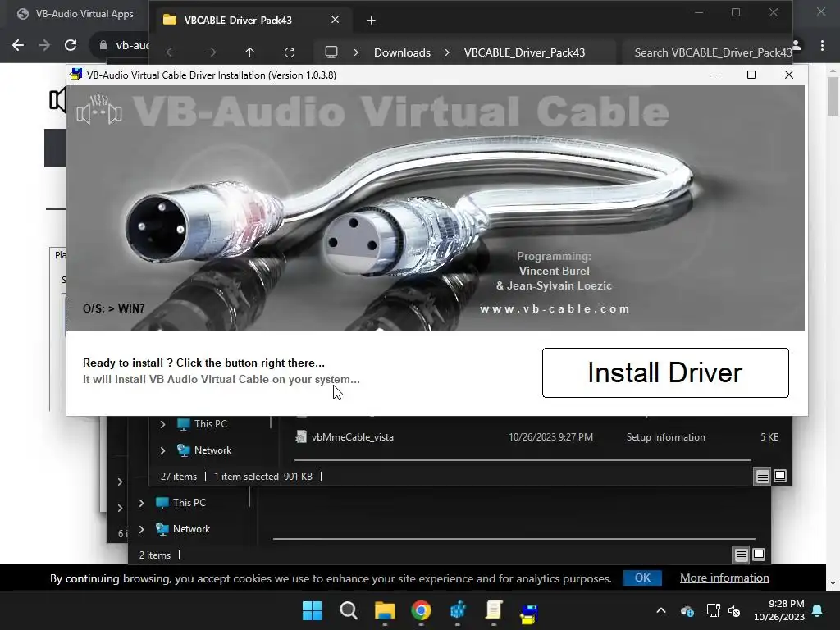Click VBCABLE_Driver_Pack43 in the breadcrumb path
This screenshot has width=840, height=630.
pyautogui.click(x=524, y=52)
